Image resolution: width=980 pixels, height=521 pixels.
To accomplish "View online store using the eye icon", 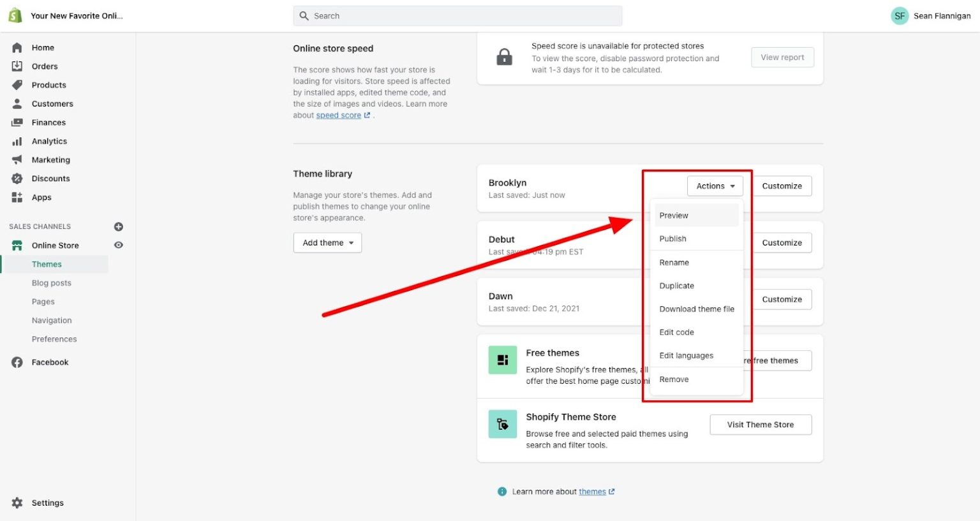I will click(x=119, y=246).
